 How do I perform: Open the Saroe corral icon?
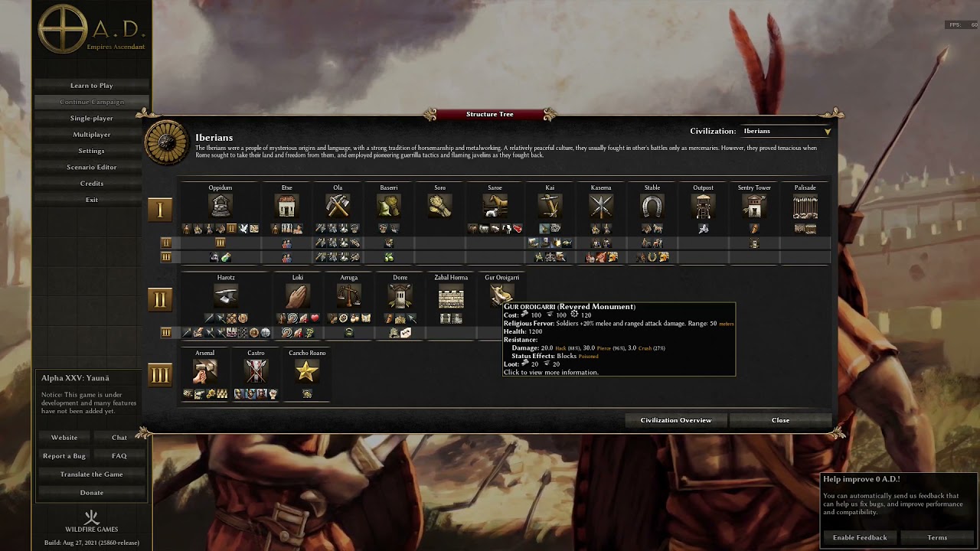pyautogui.click(x=495, y=205)
